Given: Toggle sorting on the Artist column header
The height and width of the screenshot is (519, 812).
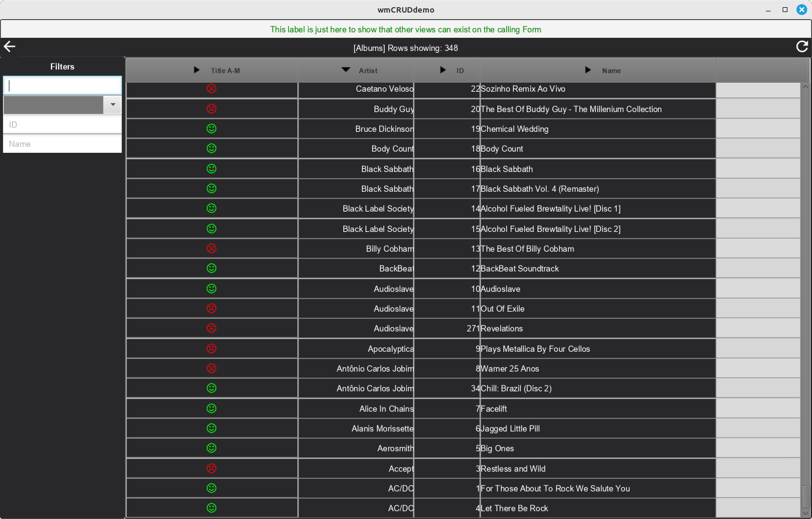Looking at the screenshot, I should click(x=356, y=70).
